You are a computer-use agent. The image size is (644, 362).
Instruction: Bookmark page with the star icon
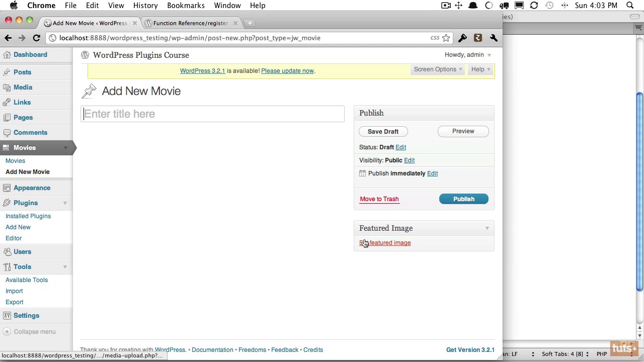click(446, 38)
